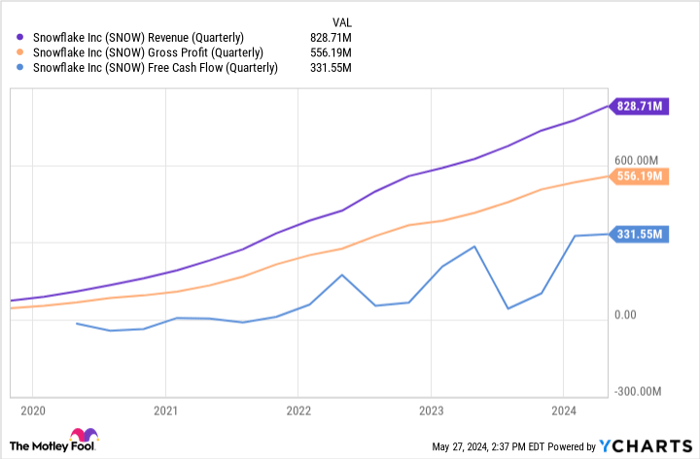Click the purple 828.71M end-of-line flag
This screenshot has width=700, height=459.
(x=641, y=104)
